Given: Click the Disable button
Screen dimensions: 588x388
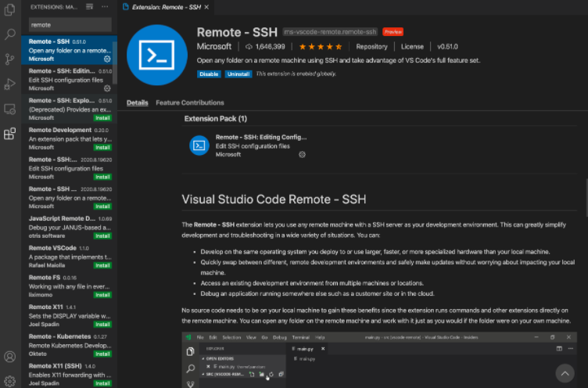Looking at the screenshot, I should (209, 74).
